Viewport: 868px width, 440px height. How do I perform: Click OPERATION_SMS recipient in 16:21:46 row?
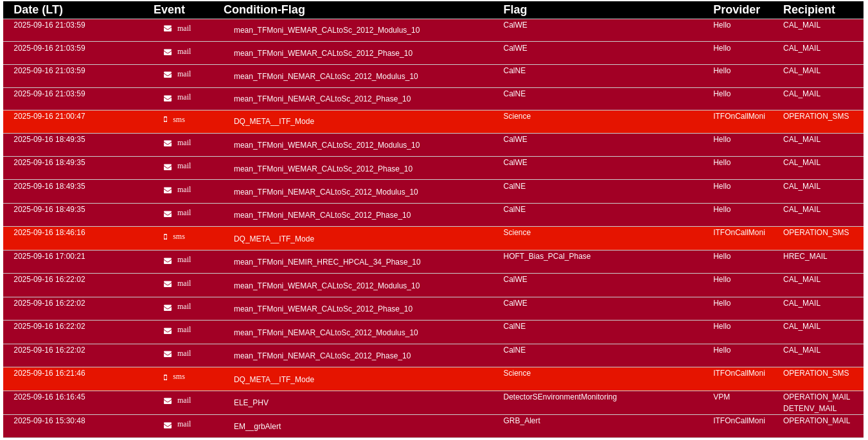point(816,373)
